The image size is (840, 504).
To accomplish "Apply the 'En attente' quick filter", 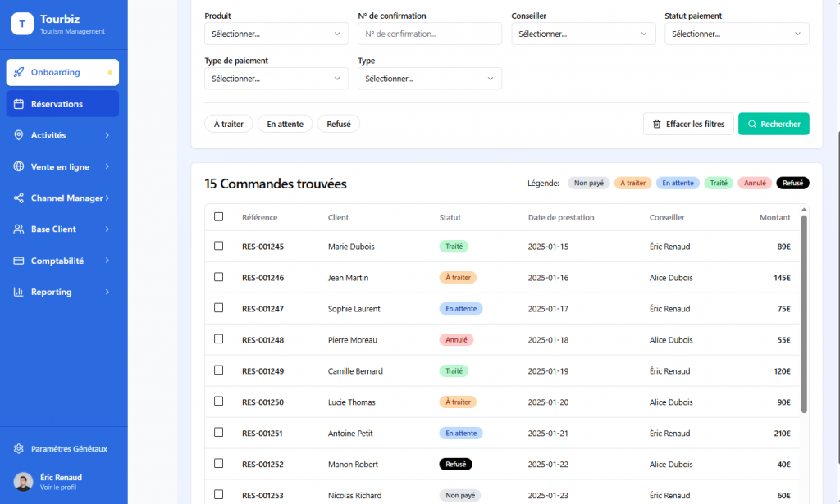I will pos(285,124).
